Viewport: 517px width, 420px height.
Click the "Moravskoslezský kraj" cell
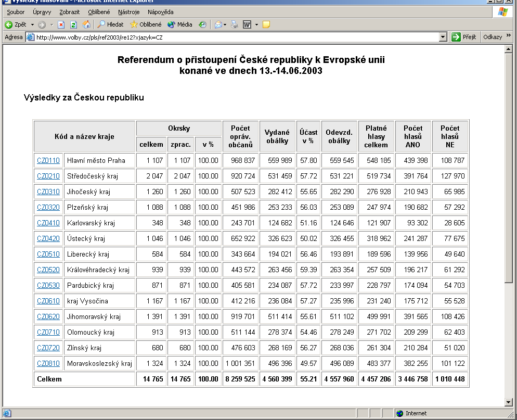pos(99,364)
